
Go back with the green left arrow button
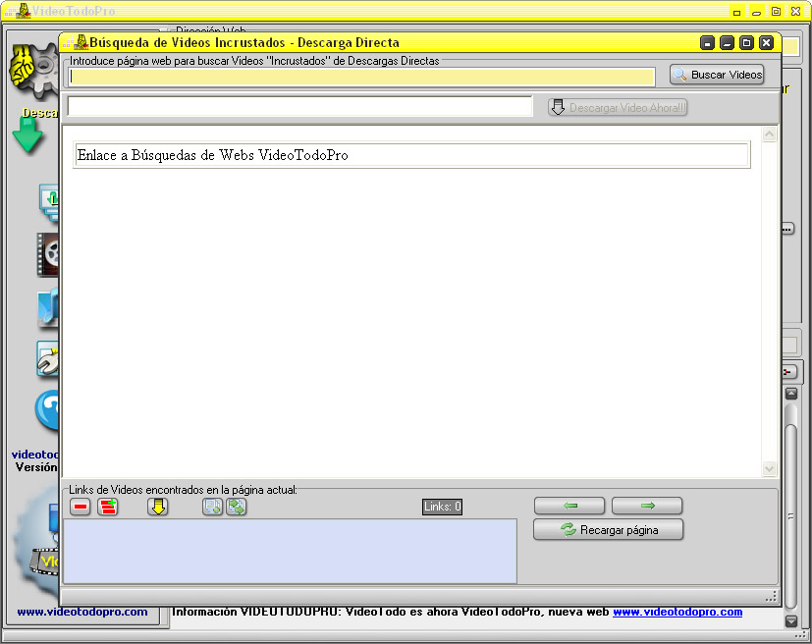click(x=569, y=506)
